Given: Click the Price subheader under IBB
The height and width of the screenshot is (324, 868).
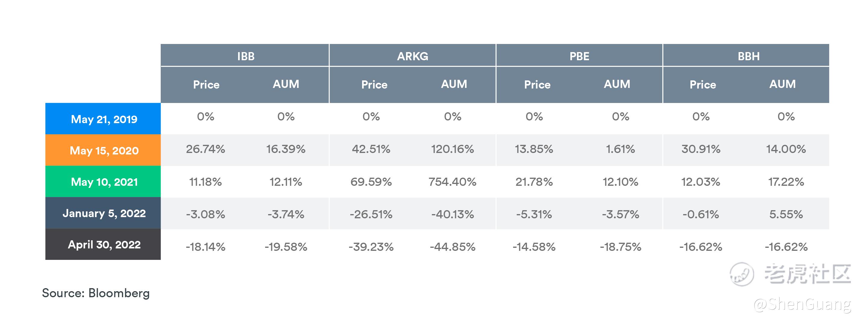Looking at the screenshot, I should tap(206, 84).
